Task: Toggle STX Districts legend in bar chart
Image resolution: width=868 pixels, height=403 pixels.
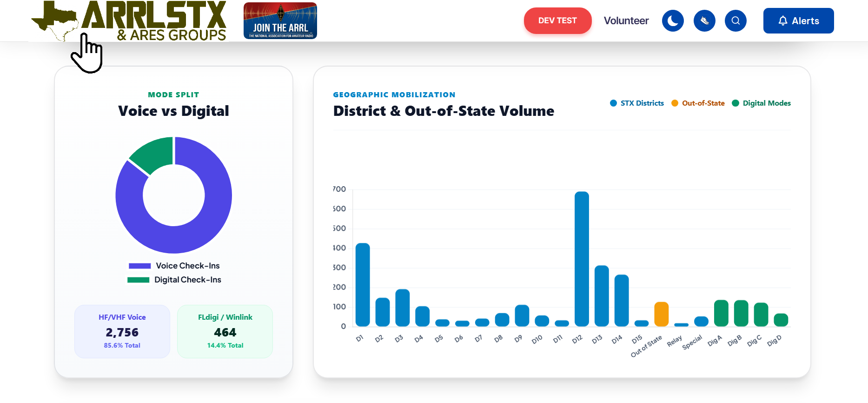Action: coord(636,103)
